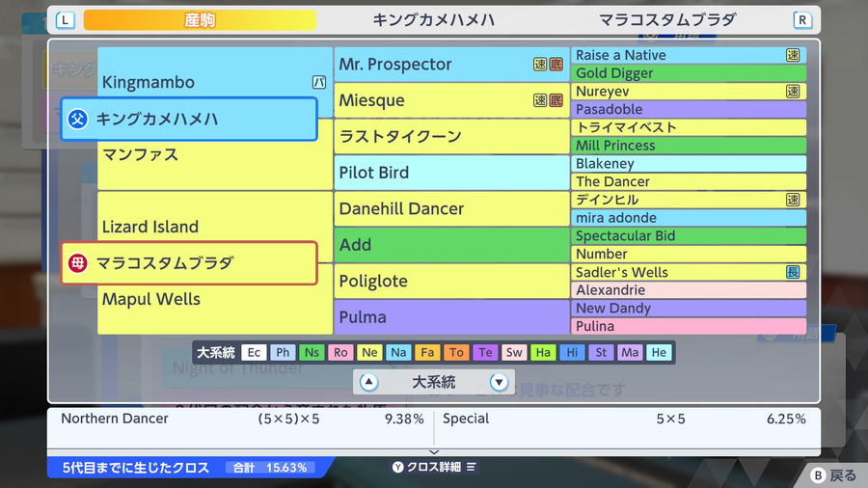Select The Dancer row
The image size is (868, 488).
(x=689, y=182)
